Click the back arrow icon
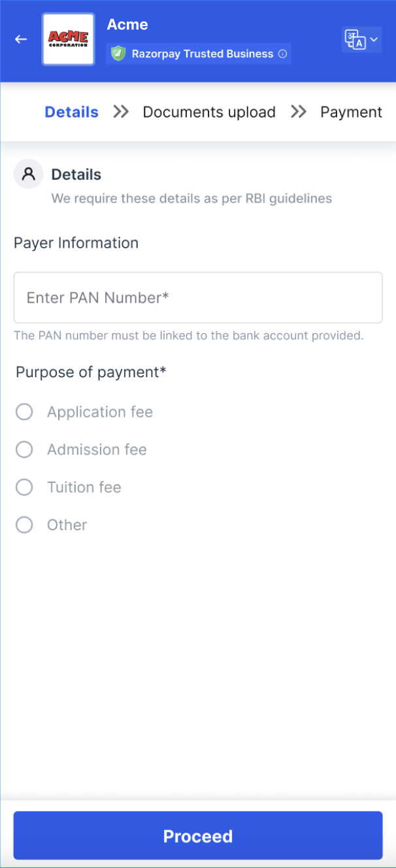This screenshot has width=396, height=868. pos(21,39)
